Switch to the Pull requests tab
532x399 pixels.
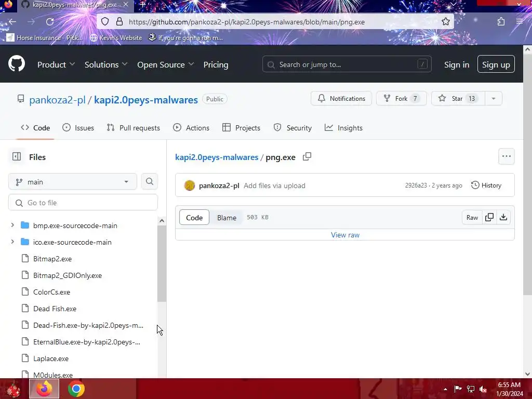pos(134,128)
